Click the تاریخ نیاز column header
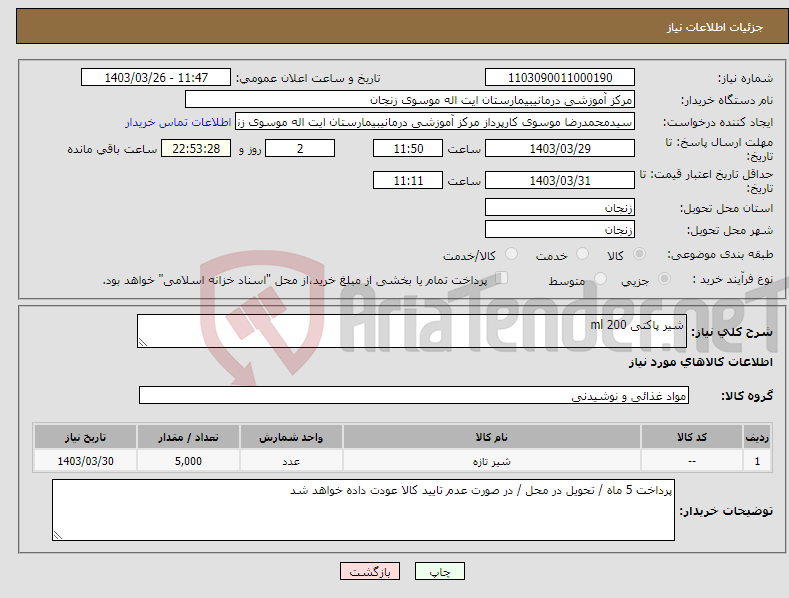 point(86,437)
